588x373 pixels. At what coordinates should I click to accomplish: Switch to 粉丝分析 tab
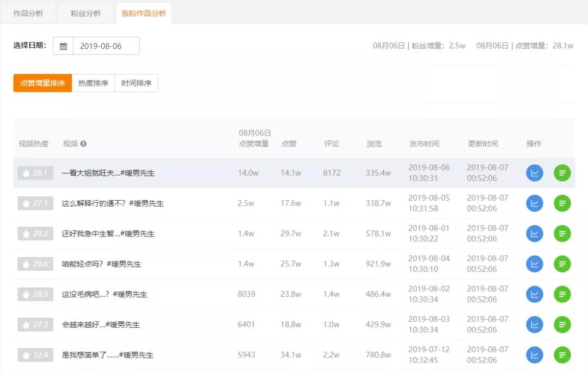pos(86,14)
